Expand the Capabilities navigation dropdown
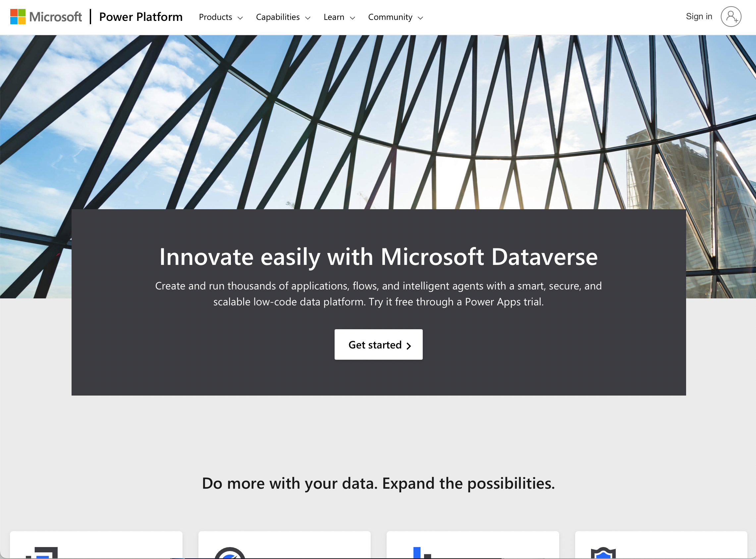This screenshot has width=756, height=559. pos(284,17)
